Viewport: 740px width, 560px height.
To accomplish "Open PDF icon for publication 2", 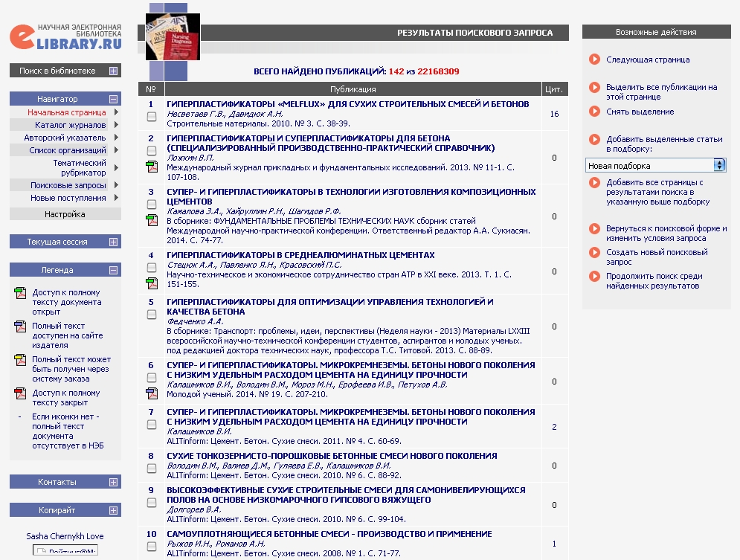I will [152, 166].
